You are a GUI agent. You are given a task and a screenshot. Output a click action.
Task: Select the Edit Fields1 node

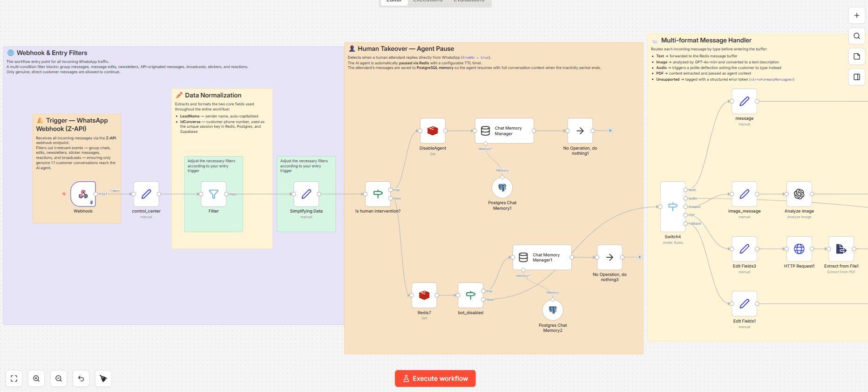744,303
